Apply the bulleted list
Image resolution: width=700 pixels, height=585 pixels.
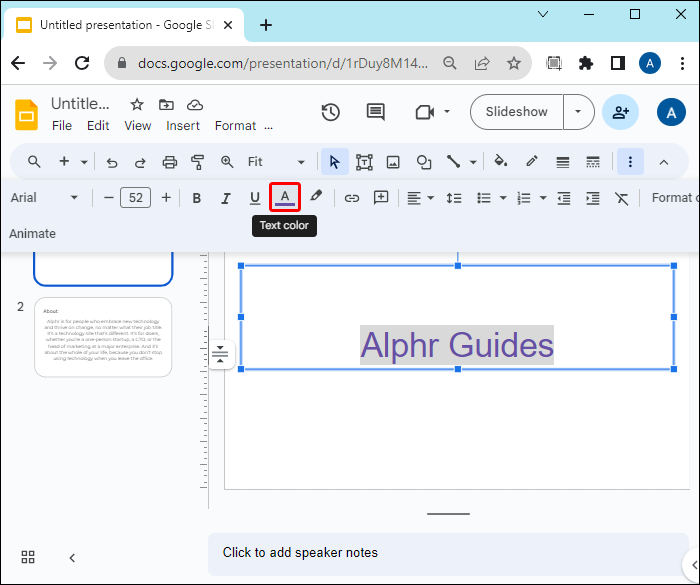pos(484,198)
